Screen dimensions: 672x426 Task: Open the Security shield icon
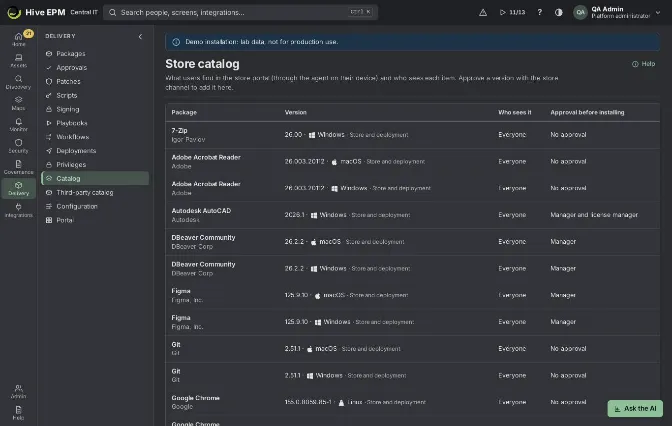[18, 146]
